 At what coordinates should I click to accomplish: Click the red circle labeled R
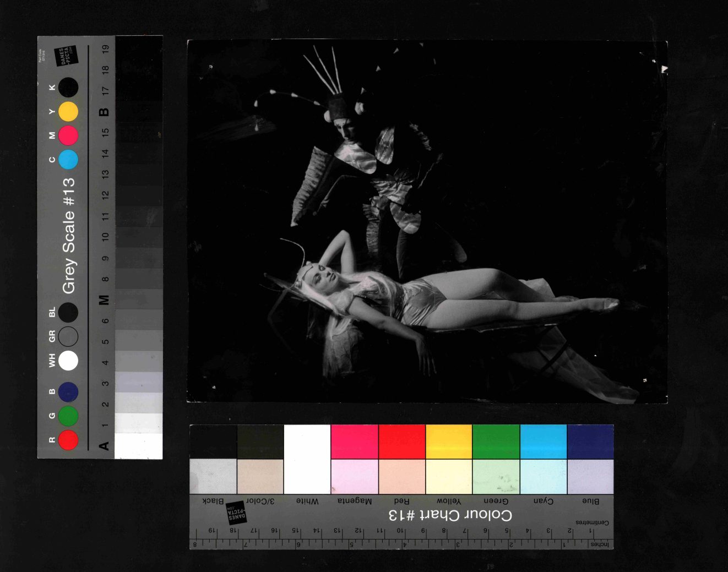point(68,440)
